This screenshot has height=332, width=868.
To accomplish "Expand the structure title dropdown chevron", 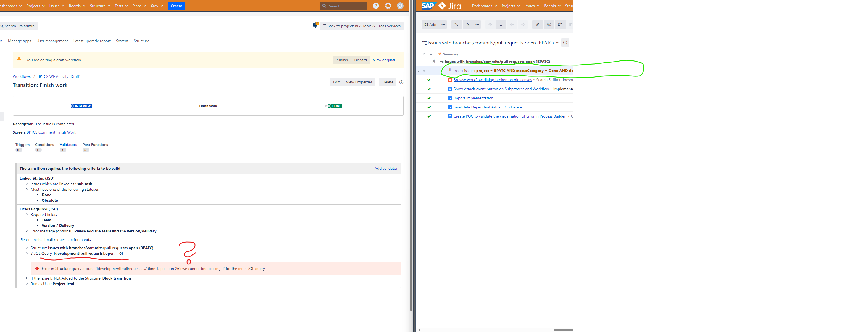I will 557,43.
